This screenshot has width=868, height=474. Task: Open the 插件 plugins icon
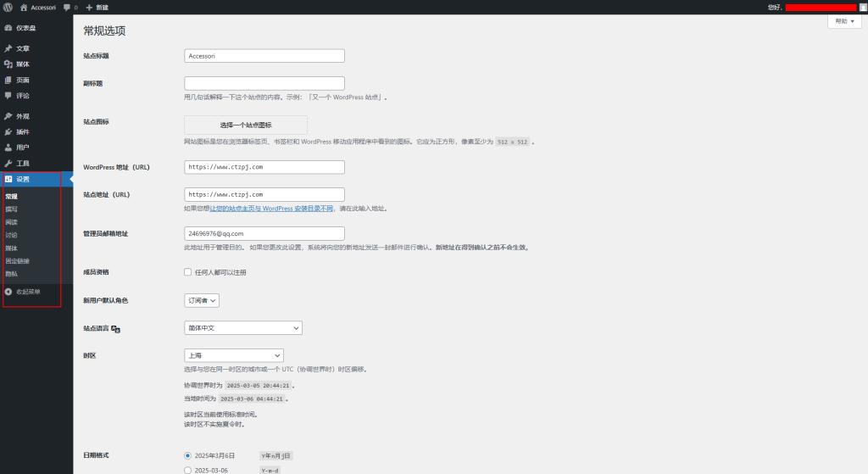(8, 131)
